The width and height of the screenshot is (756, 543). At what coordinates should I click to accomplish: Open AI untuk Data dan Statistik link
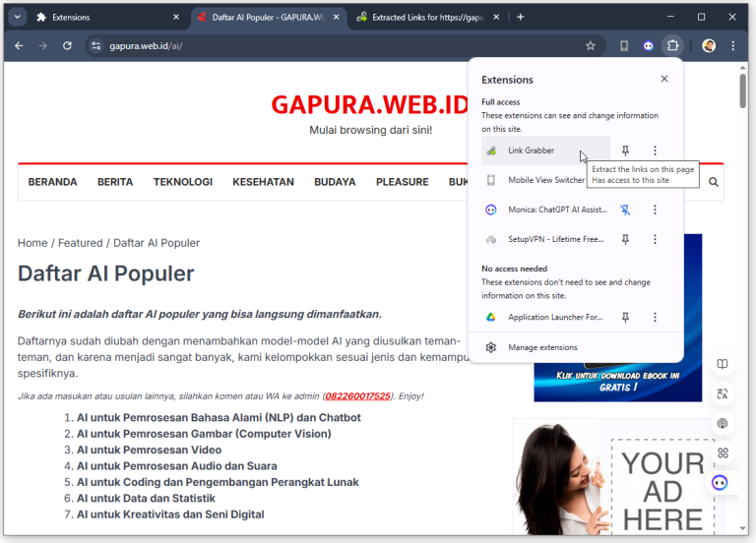[146, 498]
